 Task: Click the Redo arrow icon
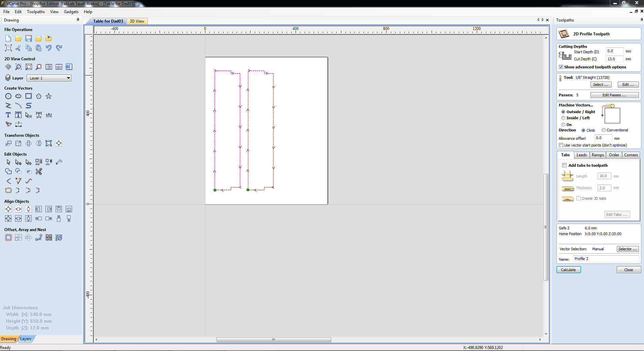coord(59,48)
